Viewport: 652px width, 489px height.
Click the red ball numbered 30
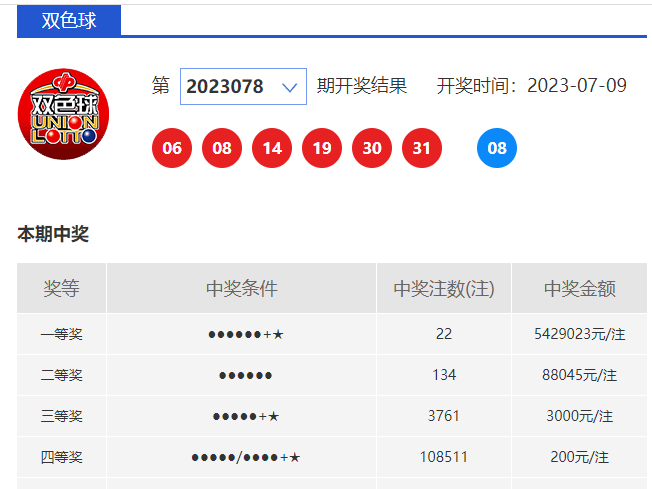[372, 148]
